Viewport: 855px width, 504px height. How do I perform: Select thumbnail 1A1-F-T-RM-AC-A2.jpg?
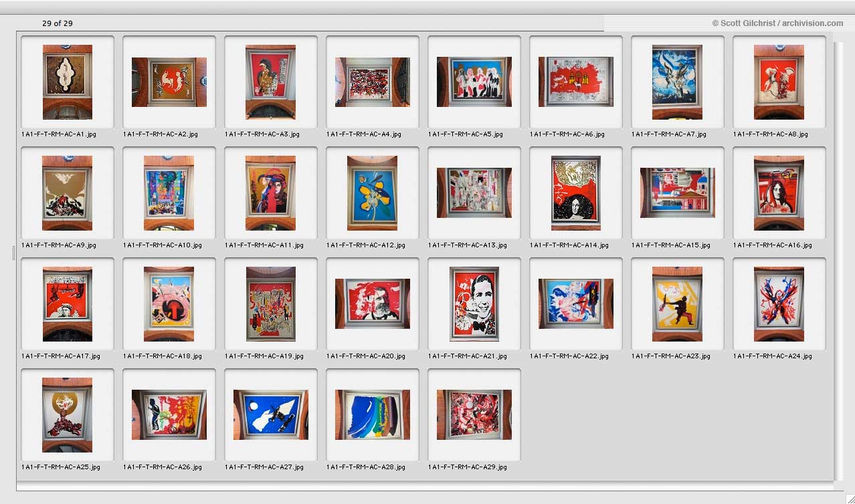pos(169,82)
